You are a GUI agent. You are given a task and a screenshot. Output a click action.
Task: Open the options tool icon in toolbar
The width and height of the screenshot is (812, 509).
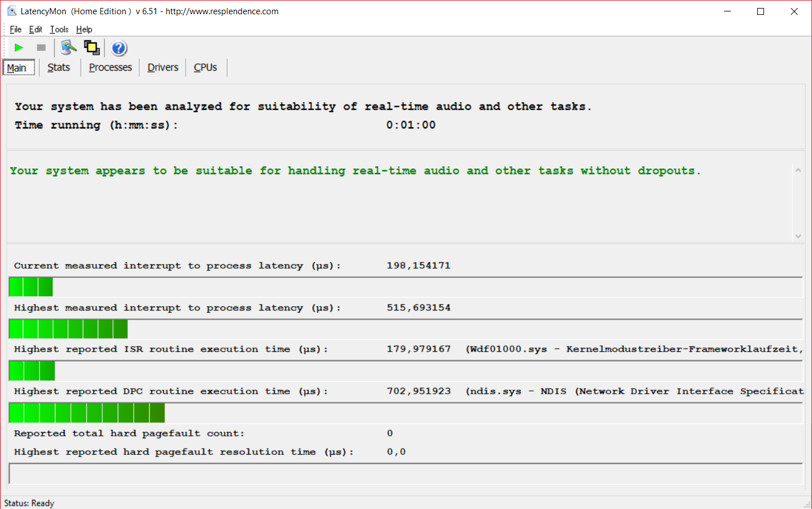(69, 47)
